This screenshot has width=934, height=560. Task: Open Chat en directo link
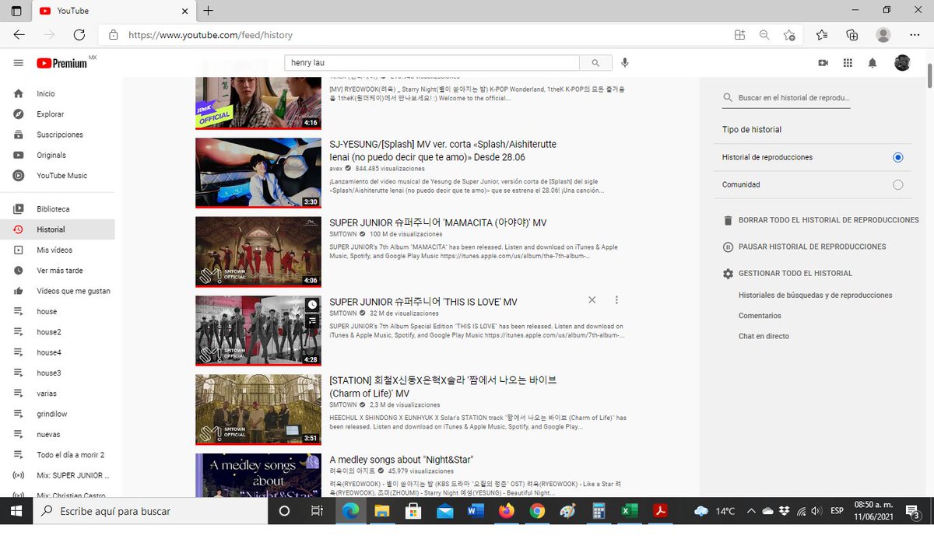click(764, 336)
